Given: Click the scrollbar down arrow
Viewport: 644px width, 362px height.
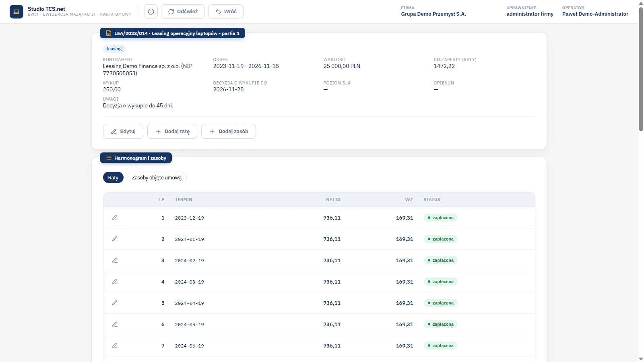Looking at the screenshot, I should pos(641,359).
